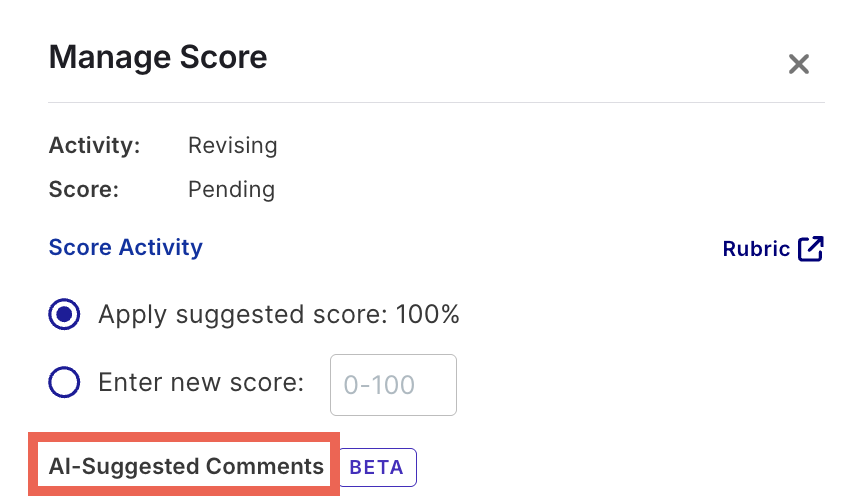Select the Enter new score radio button

[65, 382]
